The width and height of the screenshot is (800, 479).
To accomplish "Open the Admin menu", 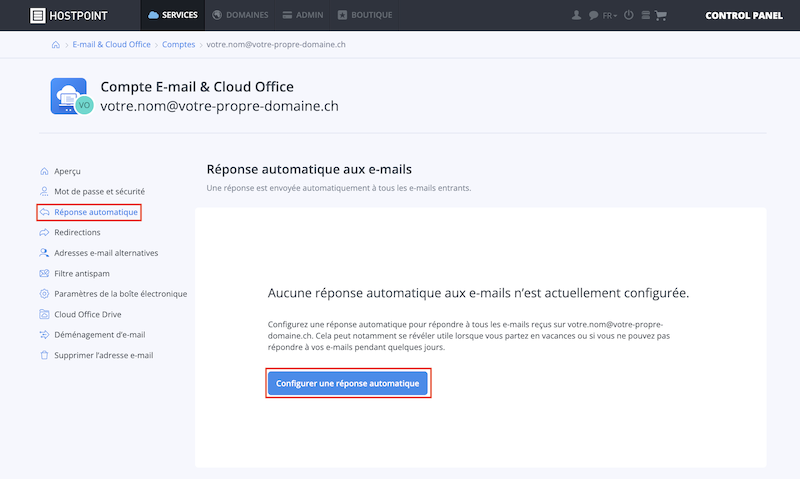I will point(303,15).
